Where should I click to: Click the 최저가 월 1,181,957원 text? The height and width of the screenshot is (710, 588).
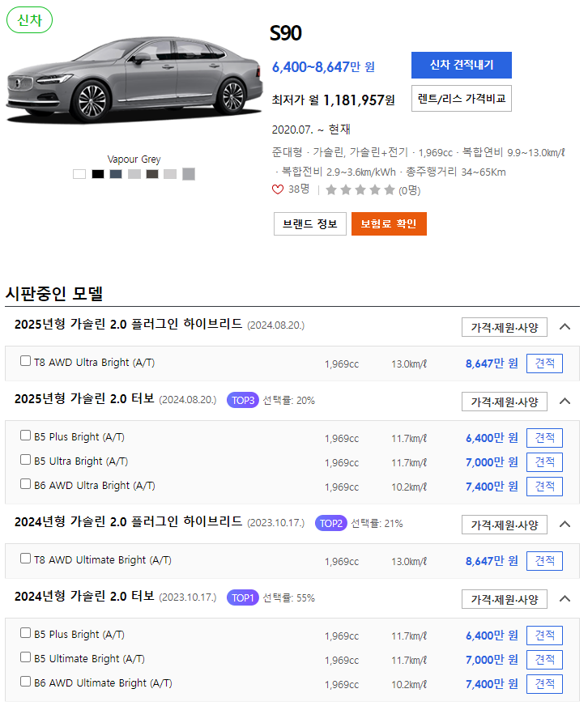334,100
